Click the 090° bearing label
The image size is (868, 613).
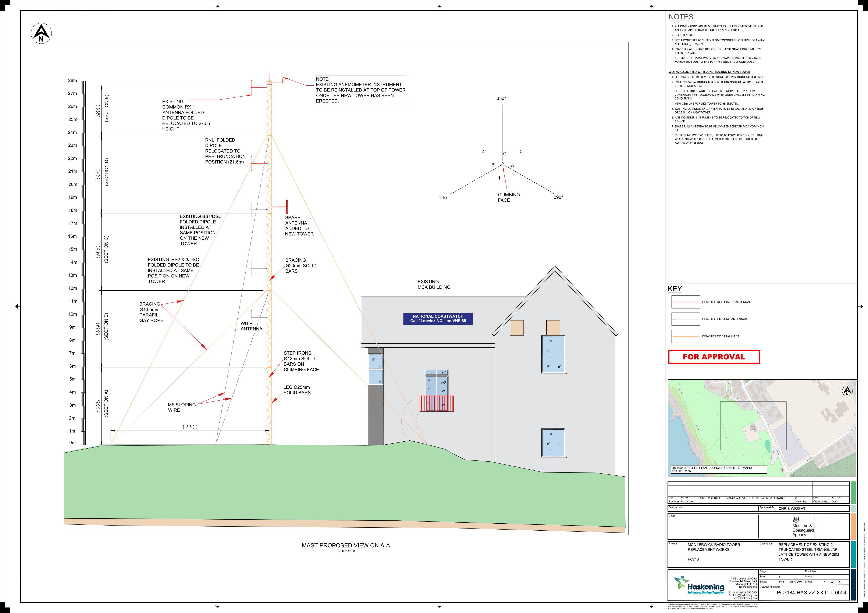(x=558, y=197)
